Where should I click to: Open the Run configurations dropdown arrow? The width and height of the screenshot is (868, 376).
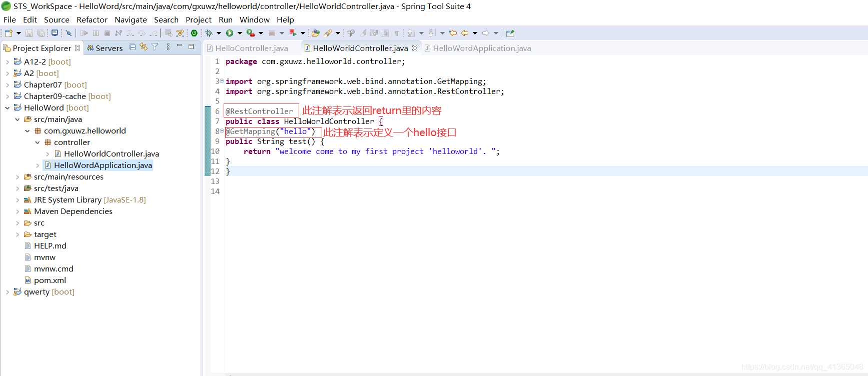click(240, 33)
